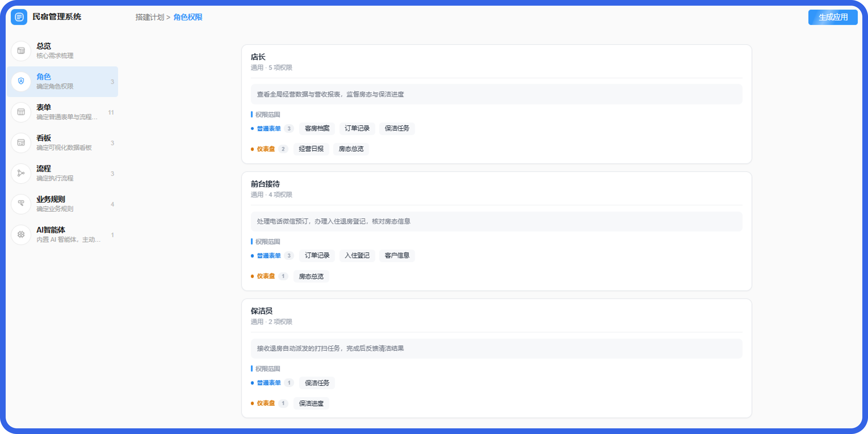Click the 入住登记 tag
The width and height of the screenshot is (868, 434).
coord(357,256)
